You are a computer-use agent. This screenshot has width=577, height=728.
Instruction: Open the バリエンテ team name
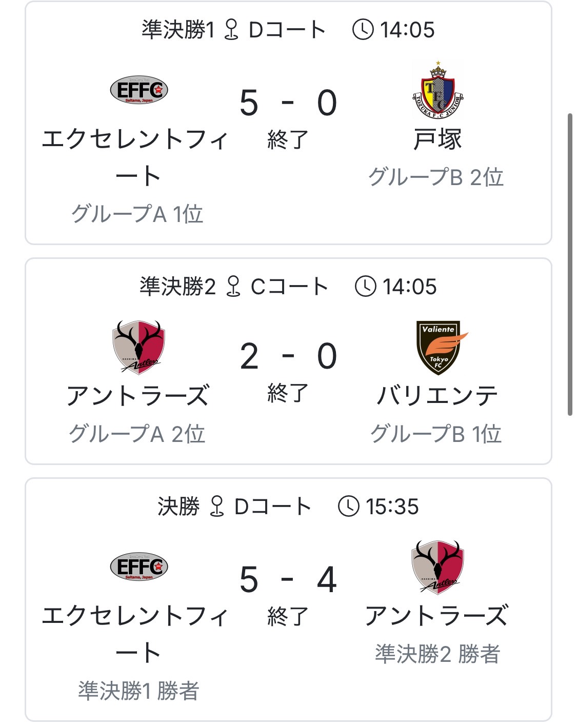tap(437, 396)
